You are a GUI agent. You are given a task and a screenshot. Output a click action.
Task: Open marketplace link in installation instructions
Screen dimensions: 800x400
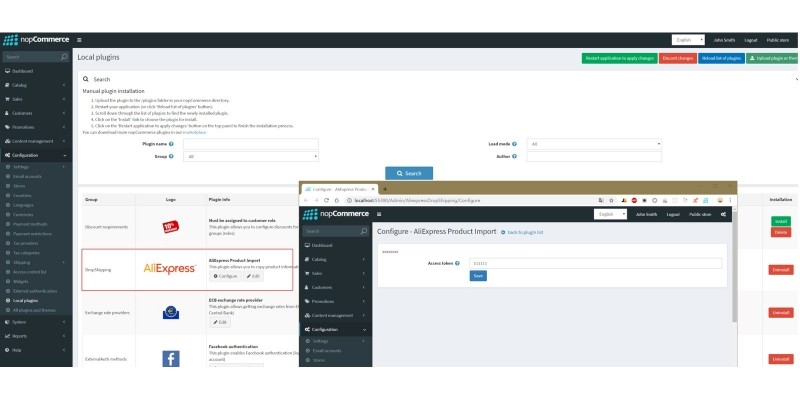click(x=196, y=133)
